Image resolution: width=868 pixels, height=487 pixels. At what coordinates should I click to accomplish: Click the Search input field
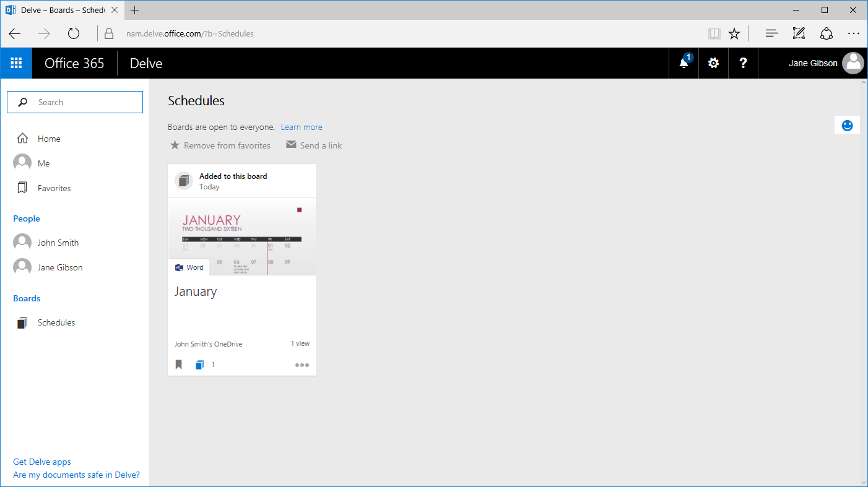click(75, 102)
